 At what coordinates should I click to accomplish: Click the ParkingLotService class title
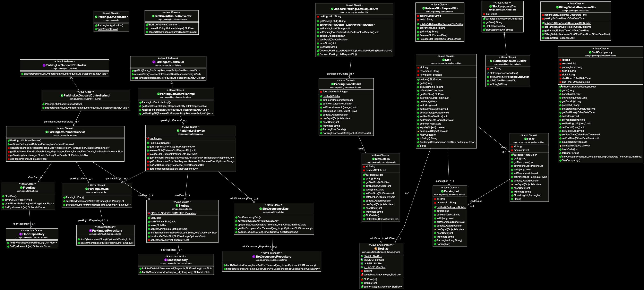coord(192,131)
